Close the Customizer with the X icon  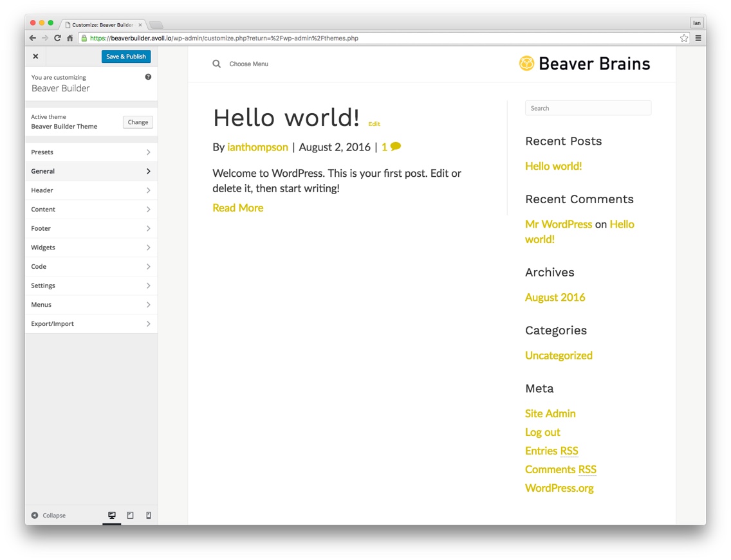point(35,57)
